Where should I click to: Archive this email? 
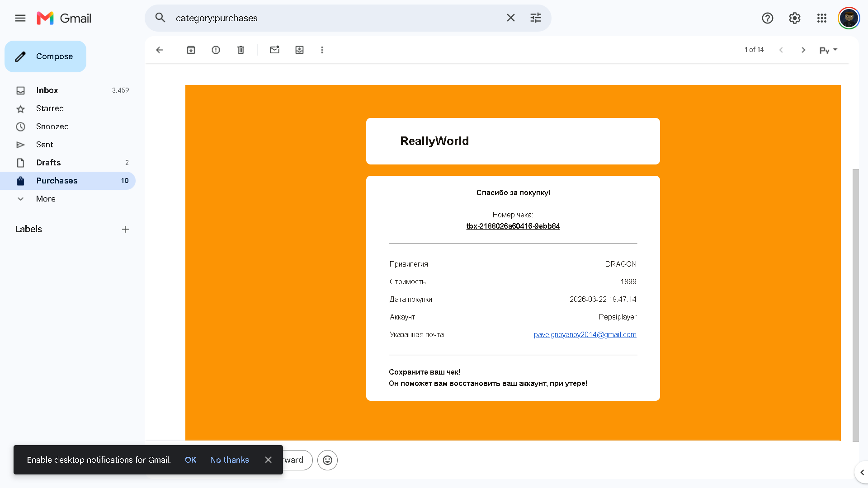click(191, 50)
